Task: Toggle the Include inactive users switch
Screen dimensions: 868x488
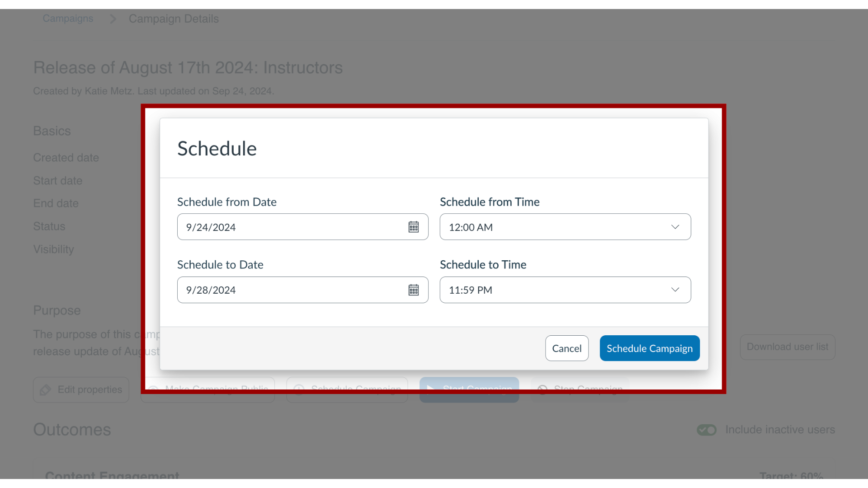Action: point(707,429)
